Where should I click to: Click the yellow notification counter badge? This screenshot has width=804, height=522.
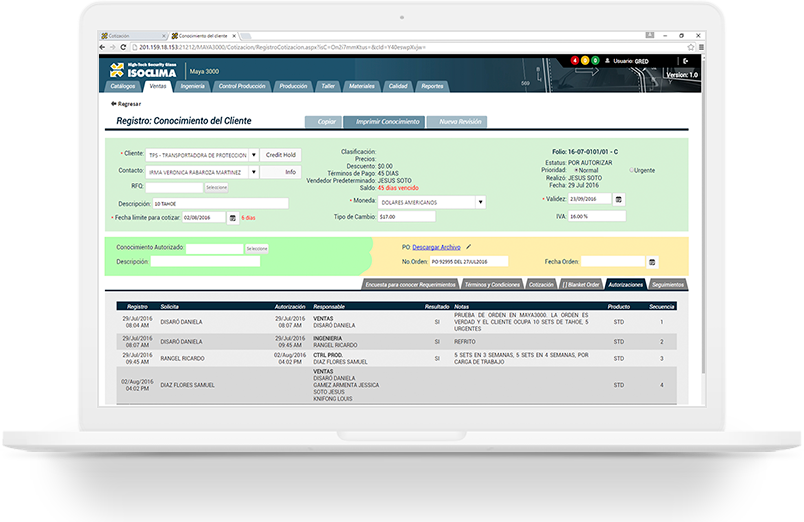(585, 61)
